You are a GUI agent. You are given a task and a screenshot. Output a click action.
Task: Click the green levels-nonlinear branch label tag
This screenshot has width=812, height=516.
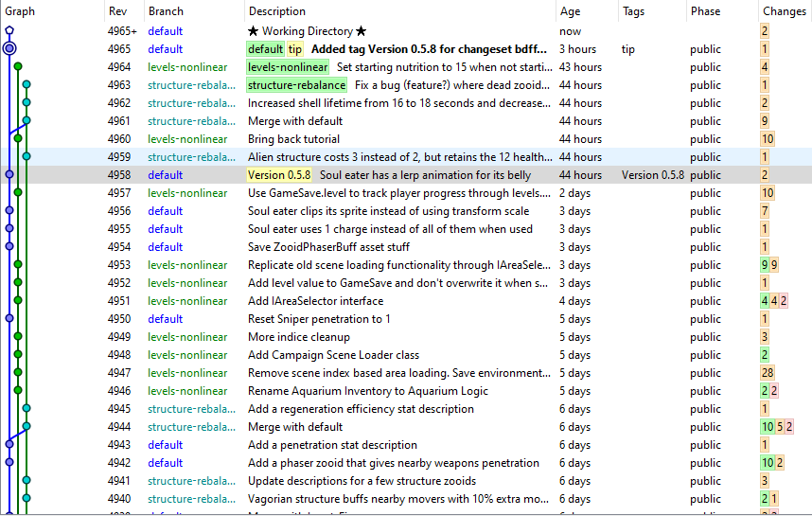point(288,67)
